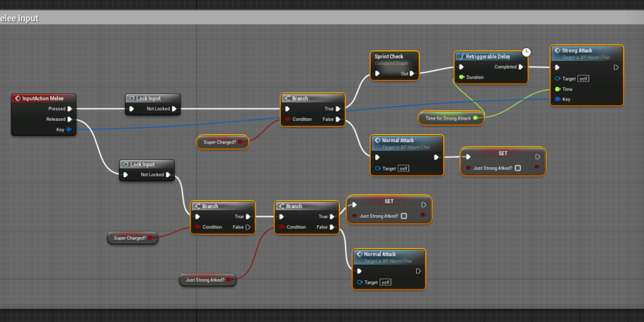Toggle Just Strong Atked? checkbox in upper-right SET node

[x=517, y=168]
